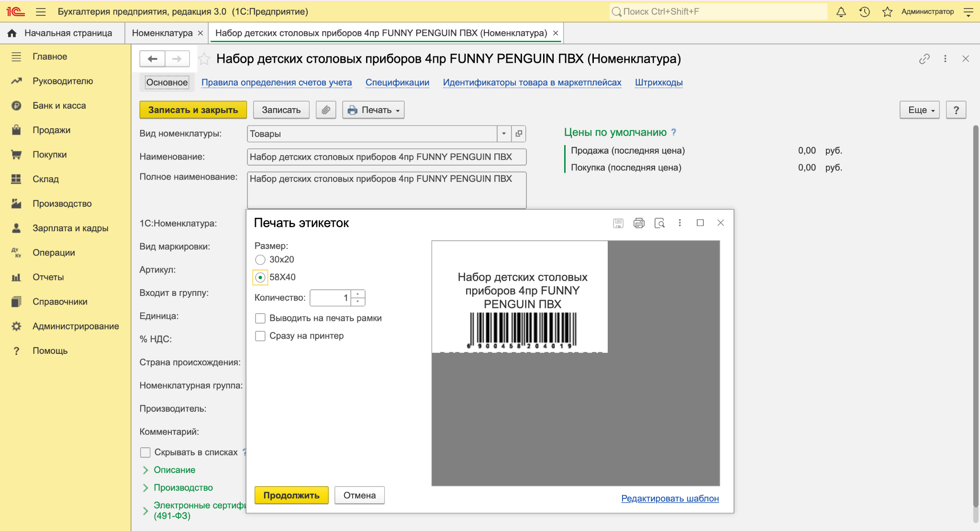This screenshot has height=531, width=980.
Task: Expand Описание section
Action: (x=174, y=470)
